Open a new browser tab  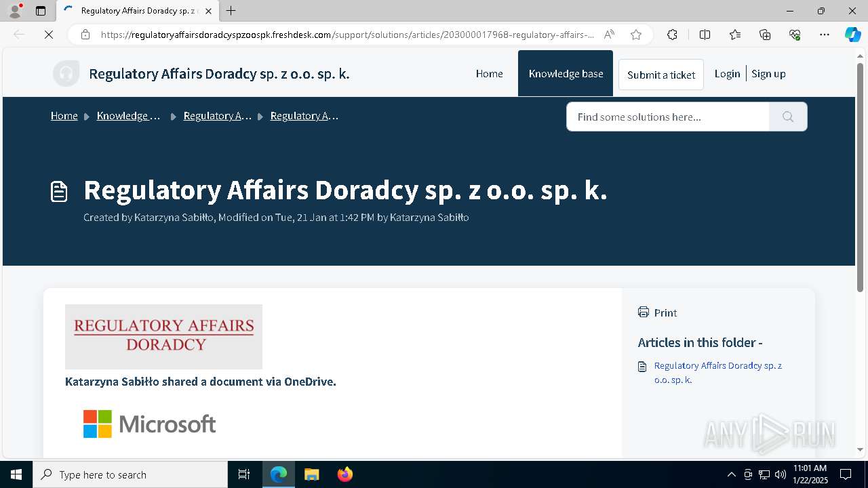pos(231,11)
